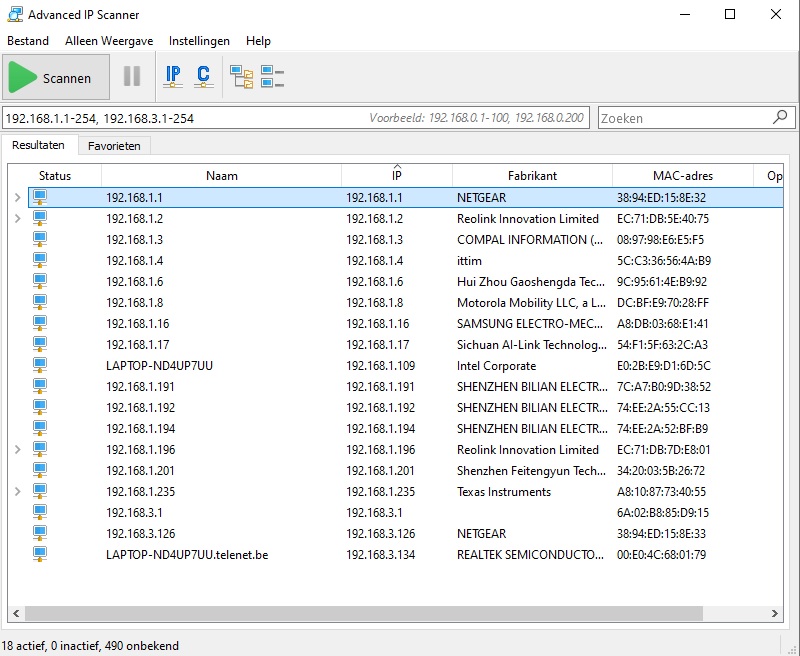The width and height of the screenshot is (800, 656).
Task: Sort by the MAC-adres column header
Action: pyautogui.click(x=683, y=176)
